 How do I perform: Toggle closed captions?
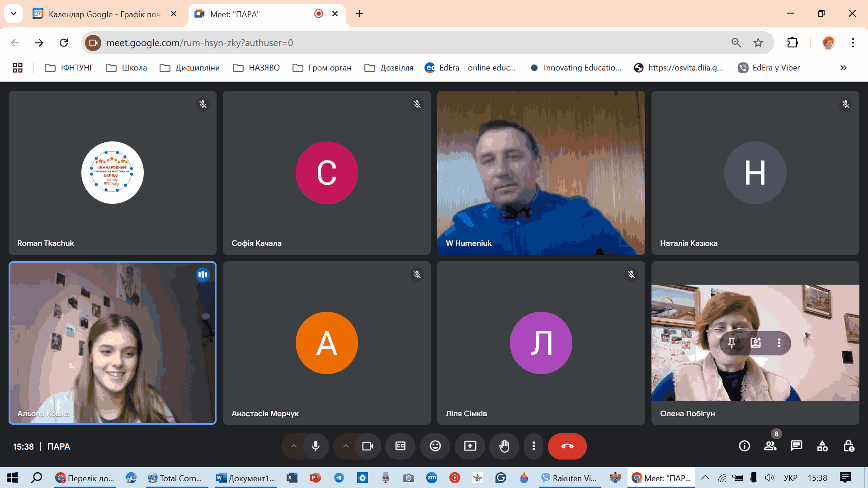point(400,446)
